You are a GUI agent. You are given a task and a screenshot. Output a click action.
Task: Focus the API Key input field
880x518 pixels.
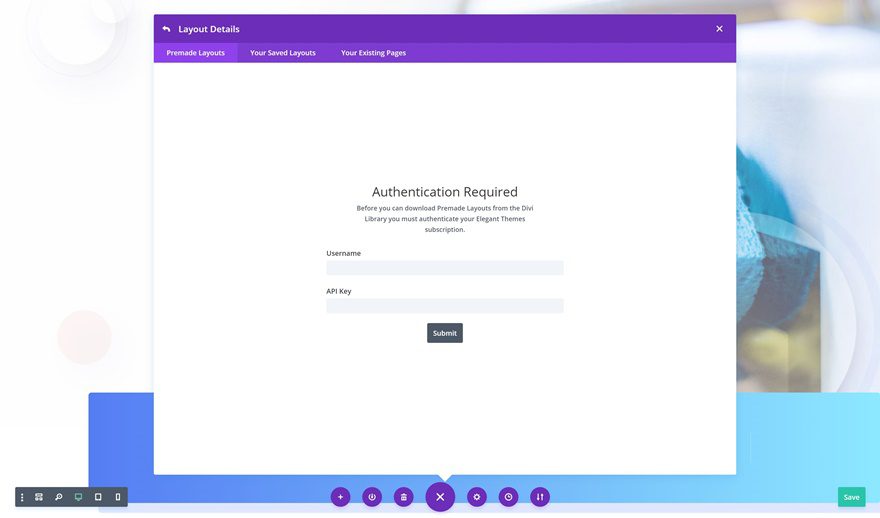tap(444, 306)
